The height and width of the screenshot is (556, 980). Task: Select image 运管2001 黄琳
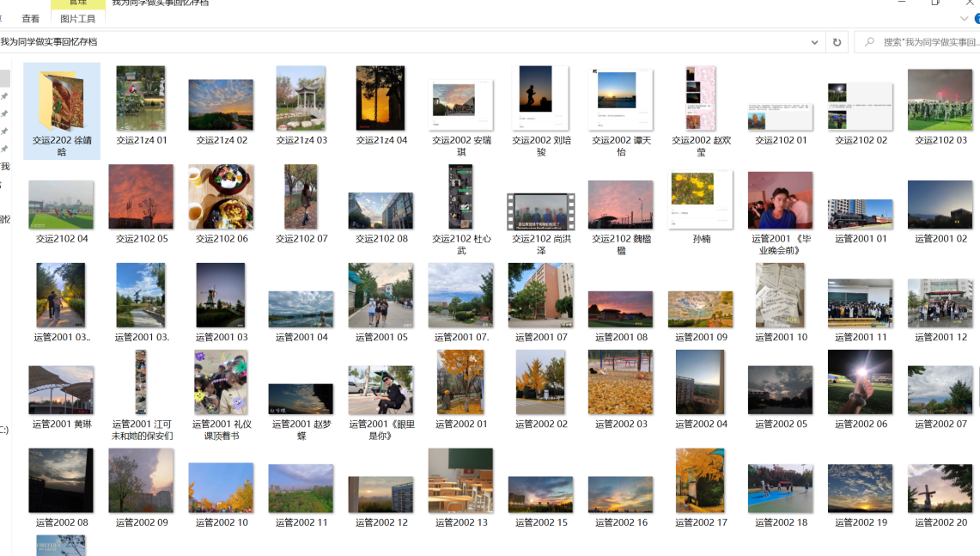click(x=61, y=390)
